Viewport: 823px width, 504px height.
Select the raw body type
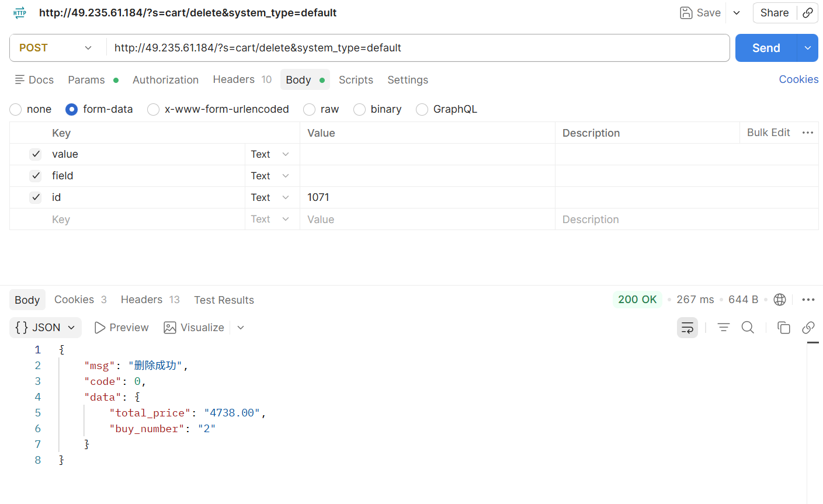coord(310,109)
